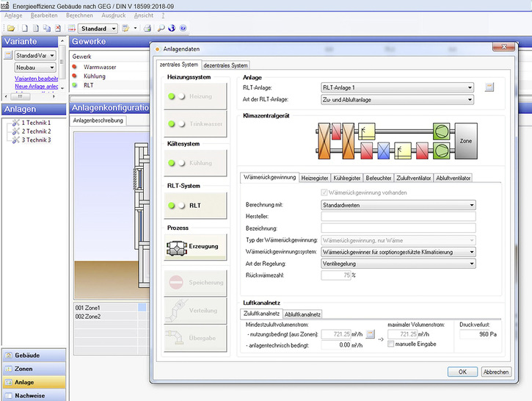
Task: Click the Zone block in Klimazentralgerät diagram
Action: click(x=465, y=140)
